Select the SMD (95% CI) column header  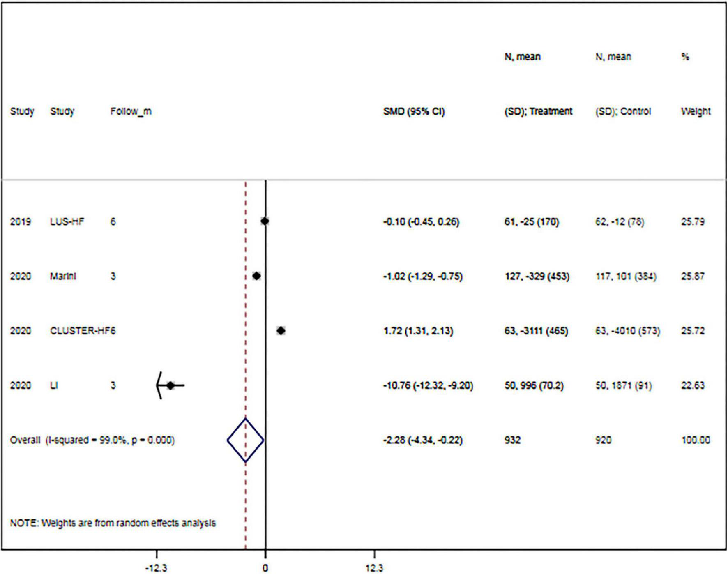[x=414, y=111]
